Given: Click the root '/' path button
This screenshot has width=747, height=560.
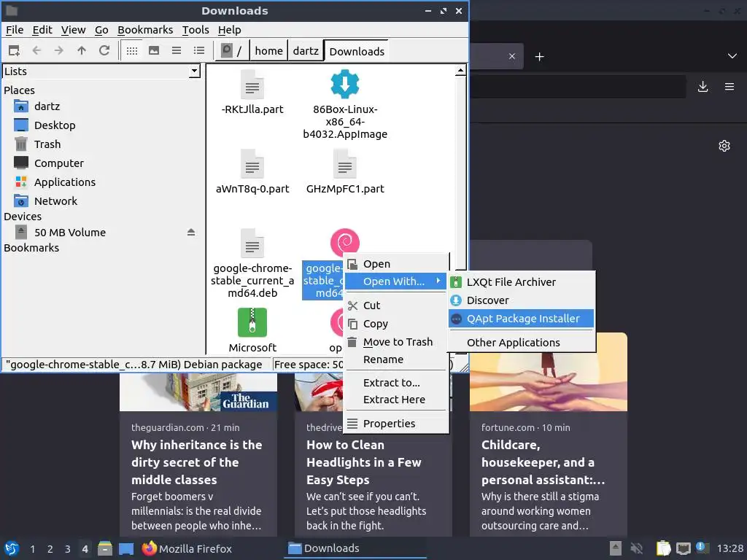Looking at the screenshot, I should [232, 51].
